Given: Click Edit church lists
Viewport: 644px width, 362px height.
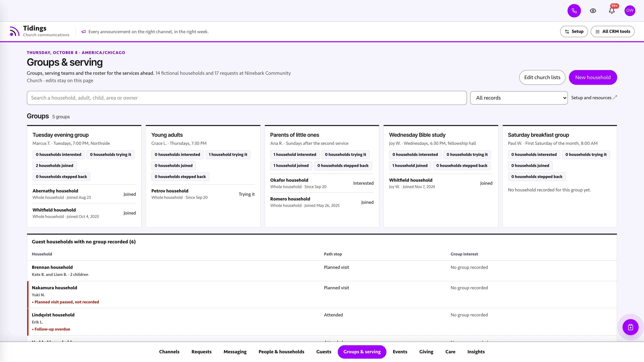Looking at the screenshot, I should pyautogui.click(x=542, y=77).
